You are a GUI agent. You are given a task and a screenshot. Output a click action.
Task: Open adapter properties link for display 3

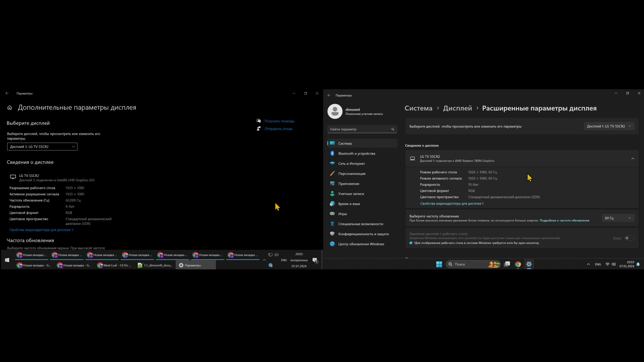click(x=41, y=230)
